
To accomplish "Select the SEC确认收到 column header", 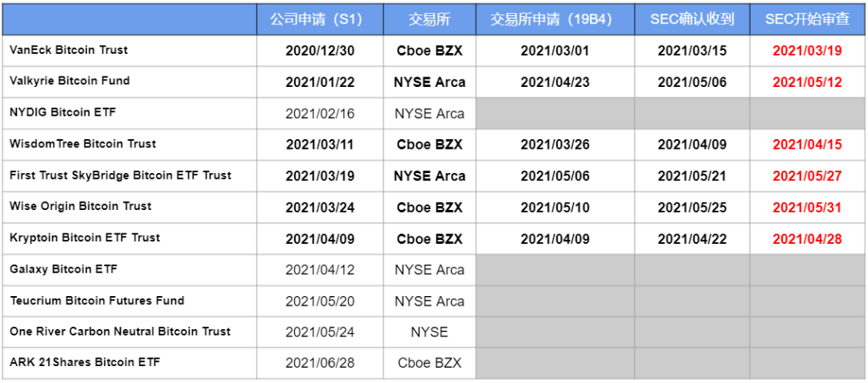I will tap(692, 19).
